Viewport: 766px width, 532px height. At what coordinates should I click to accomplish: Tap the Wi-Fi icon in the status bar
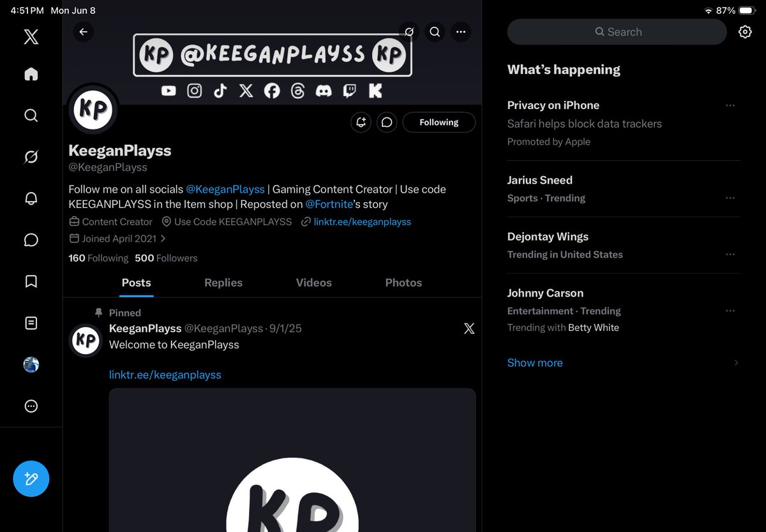pos(708,11)
